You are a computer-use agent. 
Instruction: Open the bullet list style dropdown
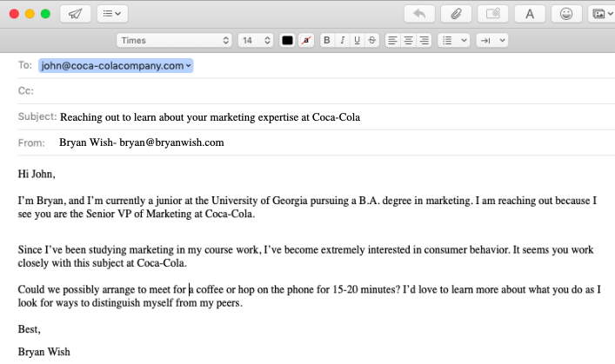tap(454, 40)
